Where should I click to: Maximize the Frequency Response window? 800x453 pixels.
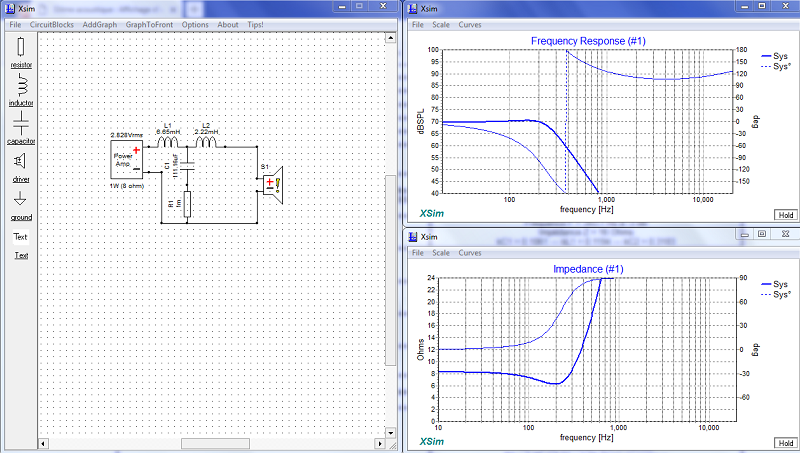(x=762, y=6)
